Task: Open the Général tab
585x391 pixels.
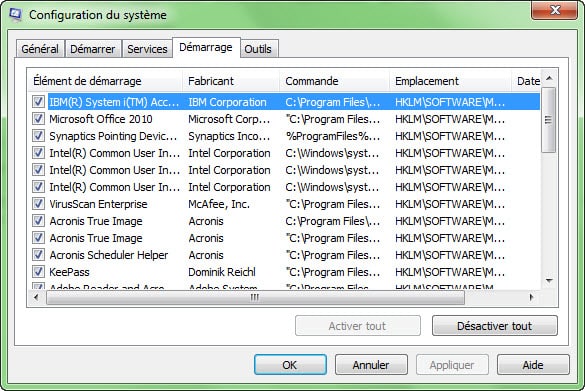Action: coord(40,49)
